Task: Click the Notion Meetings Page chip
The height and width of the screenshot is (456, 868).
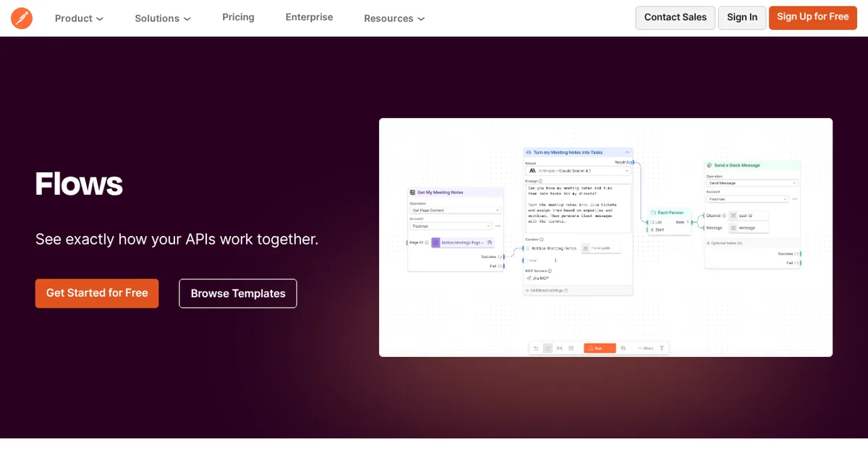Action: pos(462,242)
